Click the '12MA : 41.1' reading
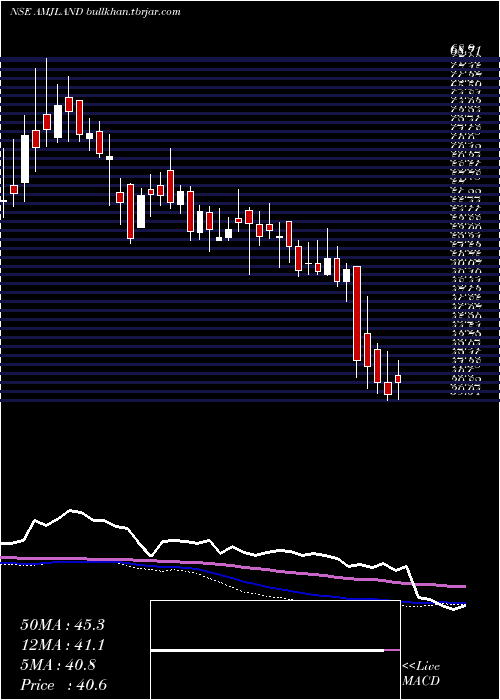The image size is (500, 700). (62, 645)
